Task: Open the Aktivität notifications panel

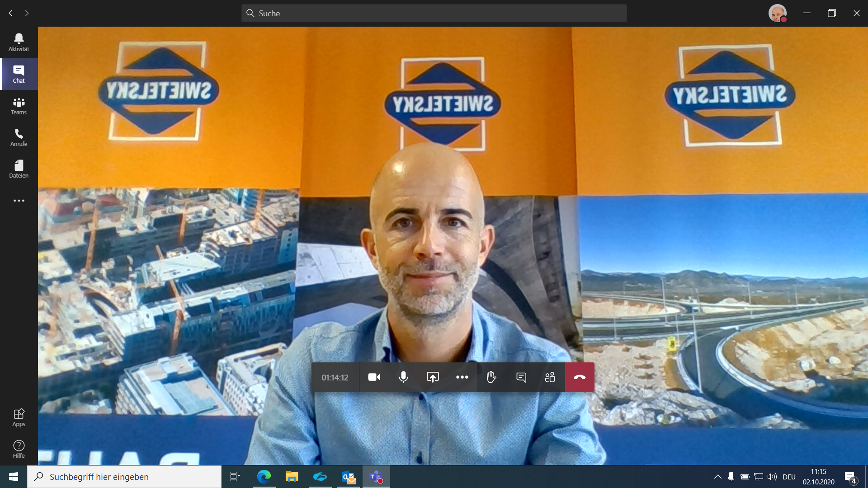Action: (19, 42)
